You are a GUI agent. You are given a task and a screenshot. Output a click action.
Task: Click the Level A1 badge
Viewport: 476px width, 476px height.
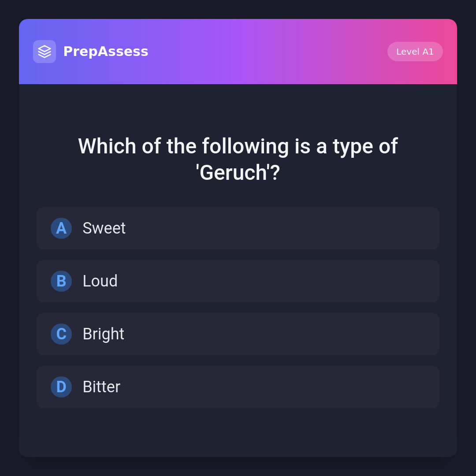tap(415, 52)
